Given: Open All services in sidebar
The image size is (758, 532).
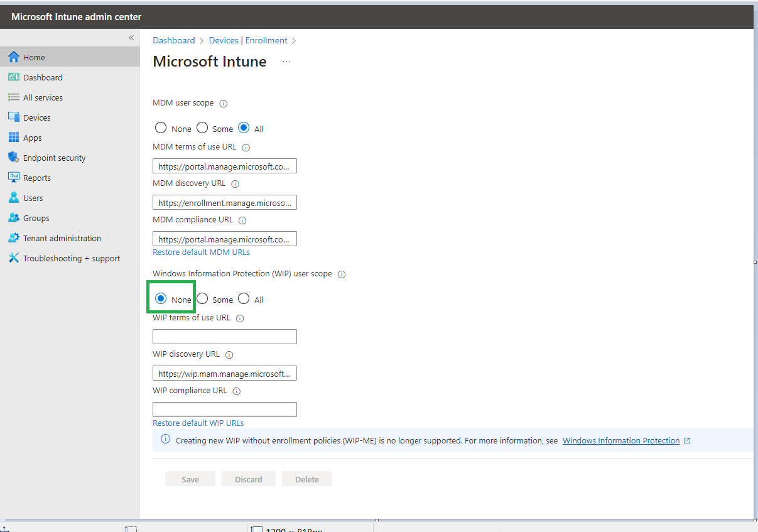Looking at the screenshot, I should pyautogui.click(x=70, y=97).
